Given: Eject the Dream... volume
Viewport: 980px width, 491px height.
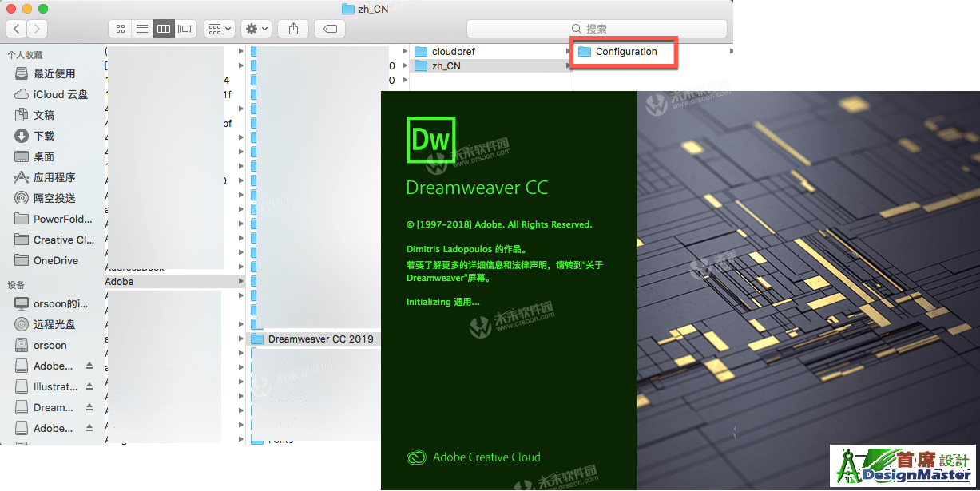Looking at the screenshot, I should [x=89, y=407].
